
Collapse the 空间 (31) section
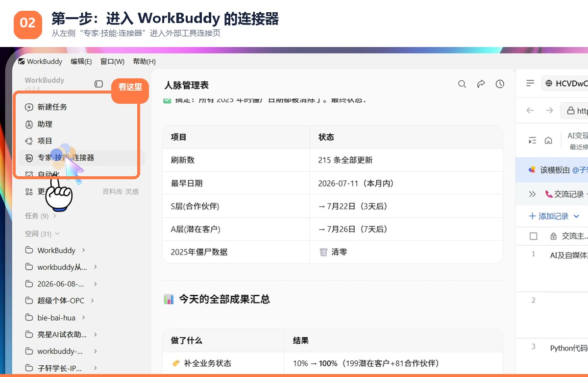click(57, 234)
